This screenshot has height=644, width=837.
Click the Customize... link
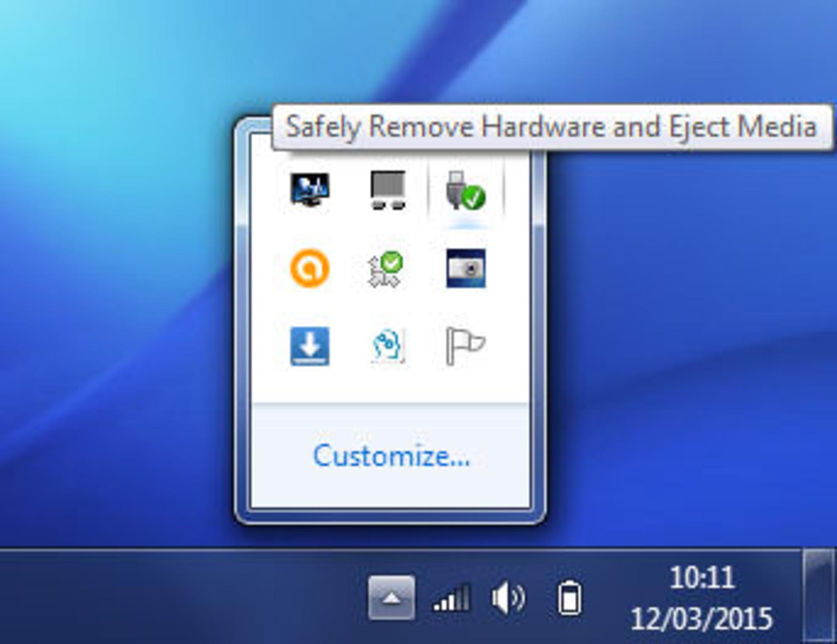[x=391, y=456]
